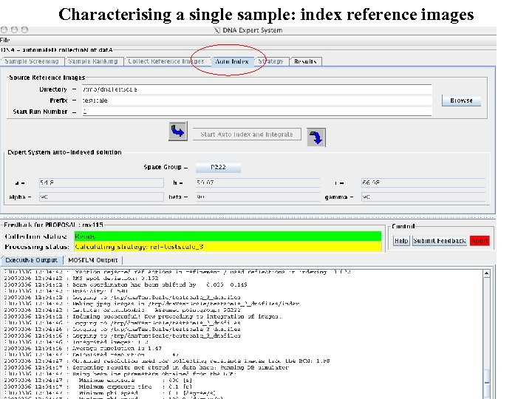Click the beta angle field
Image resolution: width=532 pixels, height=399 pixels.
coord(258,197)
